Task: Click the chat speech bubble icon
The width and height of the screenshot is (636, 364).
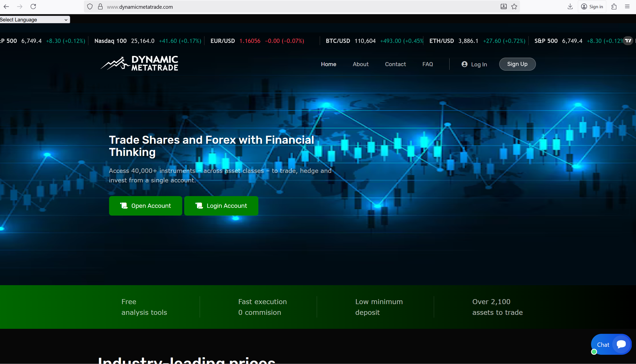Action: (x=621, y=344)
